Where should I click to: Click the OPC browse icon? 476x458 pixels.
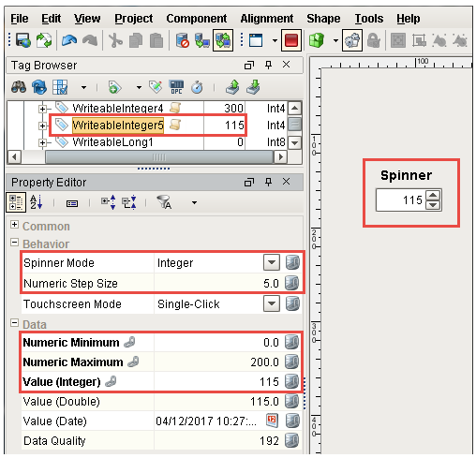tap(176, 87)
